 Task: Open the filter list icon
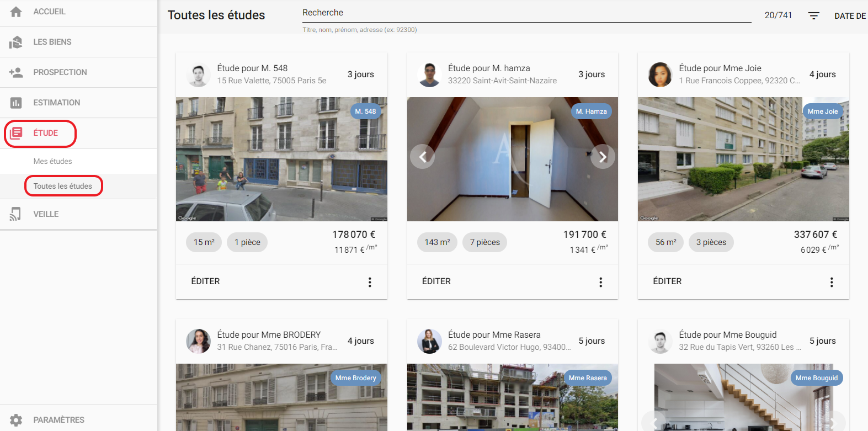pos(814,16)
